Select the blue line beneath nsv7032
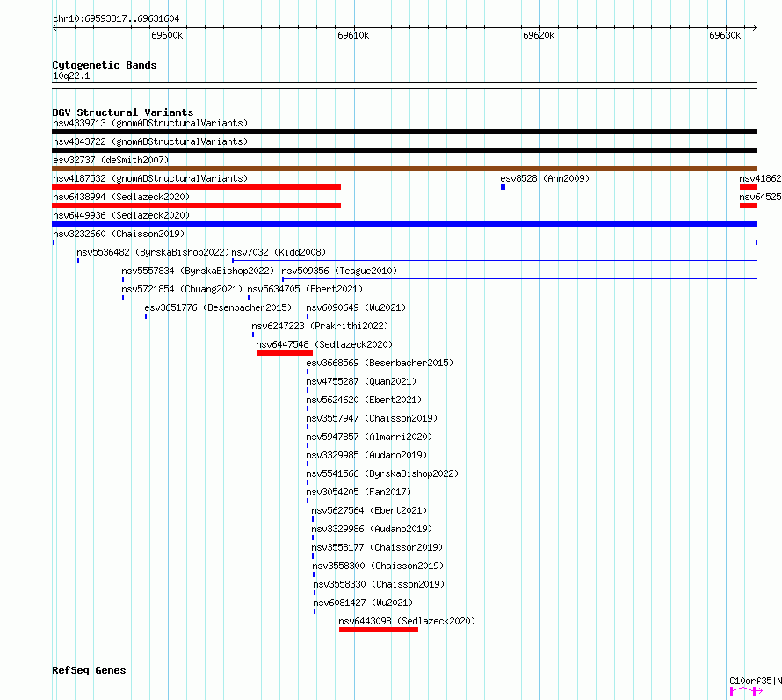Screen dimensions: 782x700 [x=495, y=261]
